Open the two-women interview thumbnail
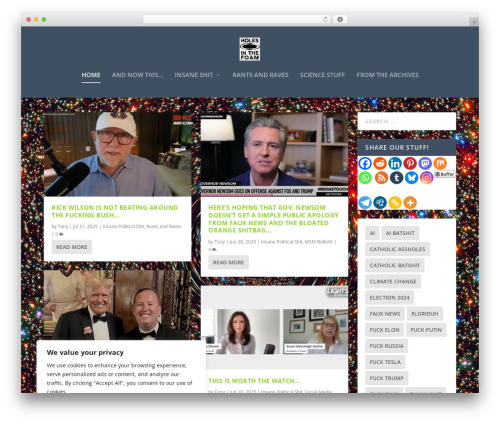 (274, 327)
